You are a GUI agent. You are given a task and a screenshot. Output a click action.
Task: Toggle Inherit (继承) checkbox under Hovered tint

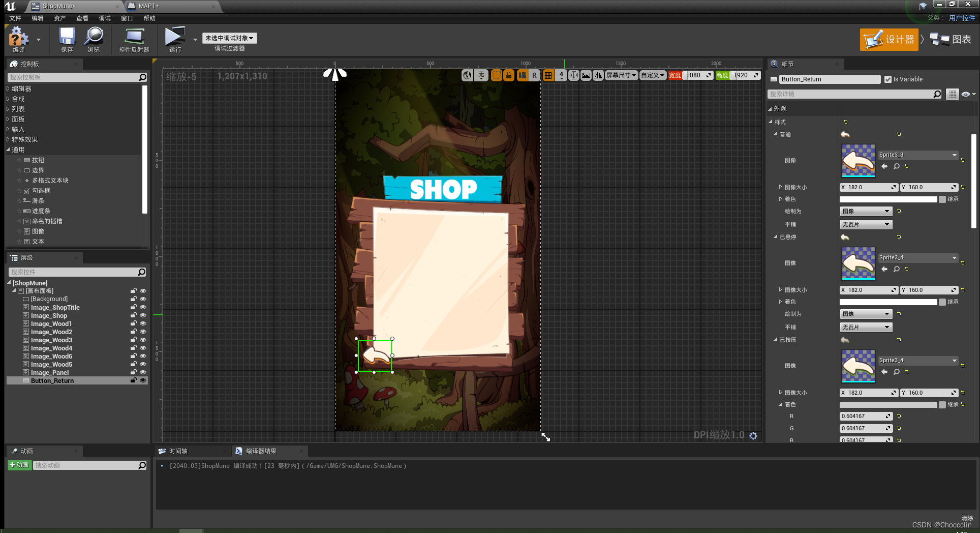942,302
